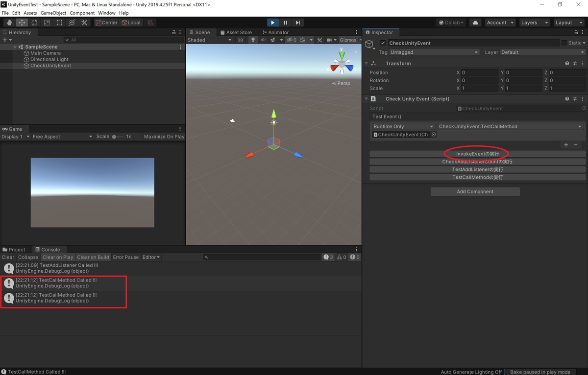Click the InvokeEventの実行 button
Image resolution: width=588 pixels, height=375 pixels.
tap(478, 154)
